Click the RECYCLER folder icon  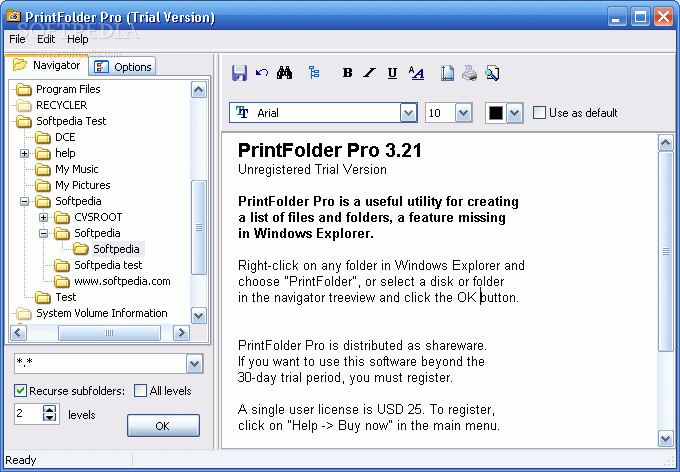click(x=24, y=105)
